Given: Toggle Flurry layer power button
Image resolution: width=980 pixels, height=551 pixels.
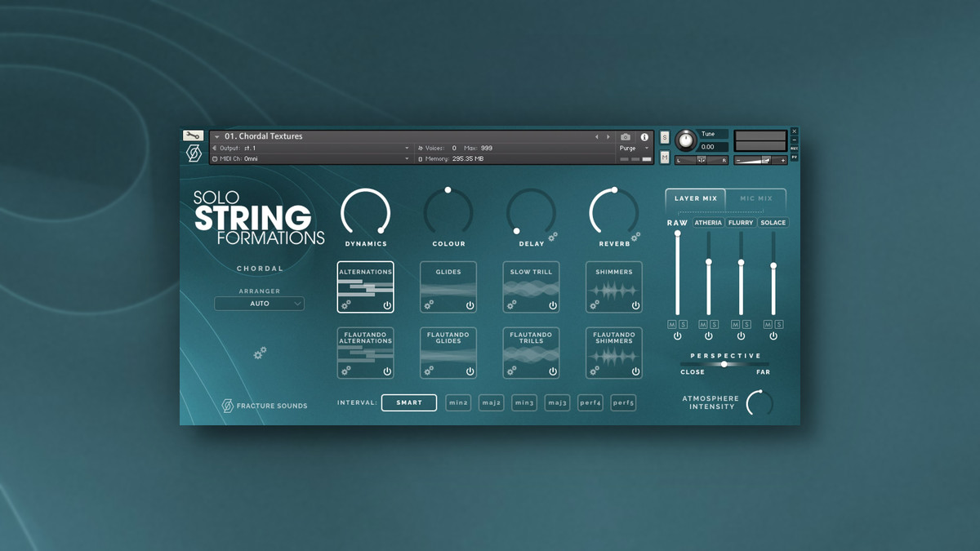Looking at the screenshot, I should pyautogui.click(x=741, y=336).
